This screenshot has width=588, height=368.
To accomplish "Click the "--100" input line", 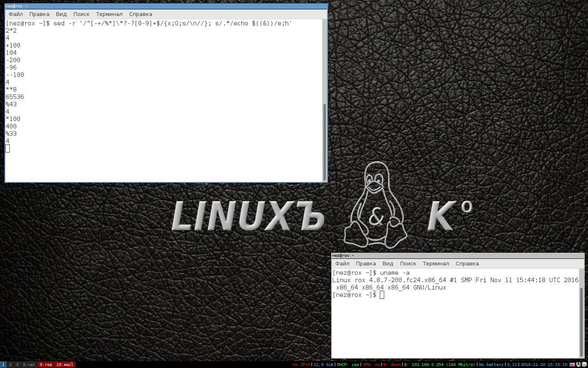I will (x=15, y=75).
